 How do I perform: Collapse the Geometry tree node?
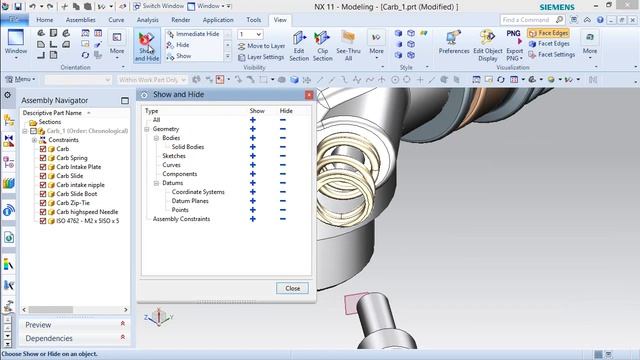pos(147,129)
